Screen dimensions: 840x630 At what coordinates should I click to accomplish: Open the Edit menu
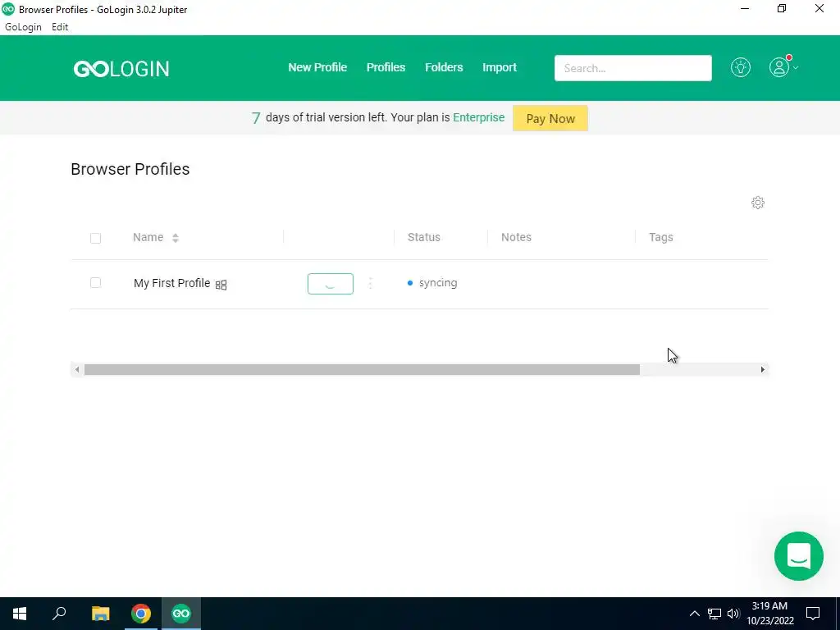(60, 27)
